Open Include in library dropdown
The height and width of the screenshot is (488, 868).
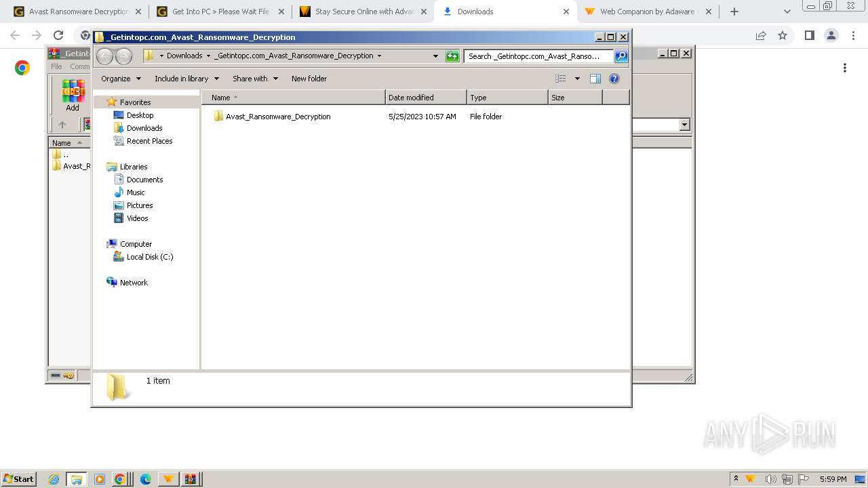coord(186,79)
